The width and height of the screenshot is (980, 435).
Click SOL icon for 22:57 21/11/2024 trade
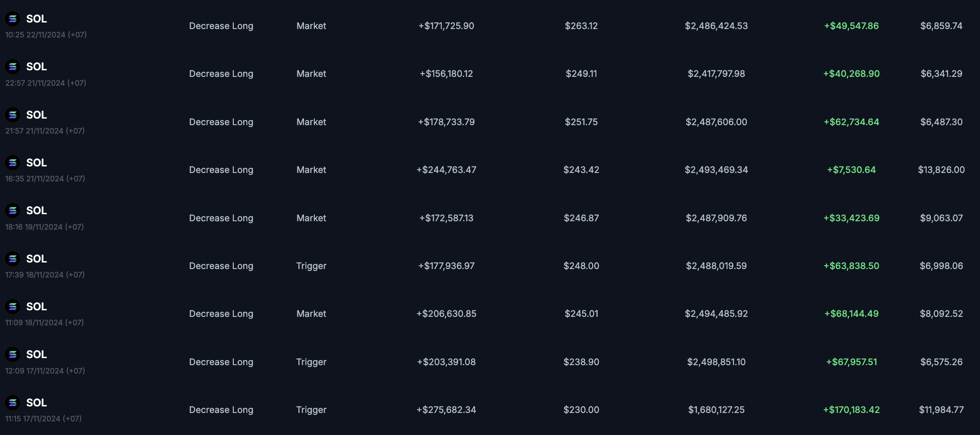pyautogui.click(x=13, y=67)
